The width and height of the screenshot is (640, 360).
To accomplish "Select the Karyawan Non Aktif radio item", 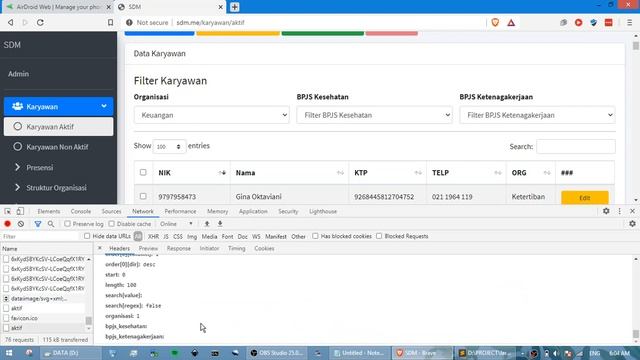I will click(58, 147).
